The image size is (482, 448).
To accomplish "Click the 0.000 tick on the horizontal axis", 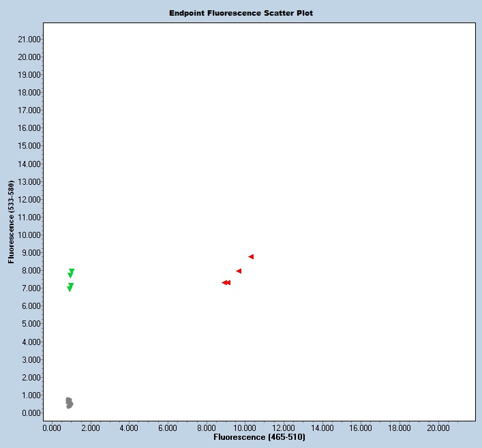I will click(51, 428).
